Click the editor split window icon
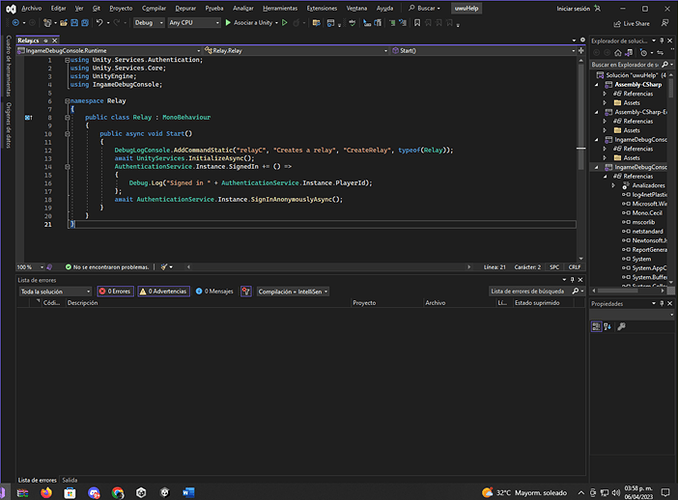 point(581,51)
